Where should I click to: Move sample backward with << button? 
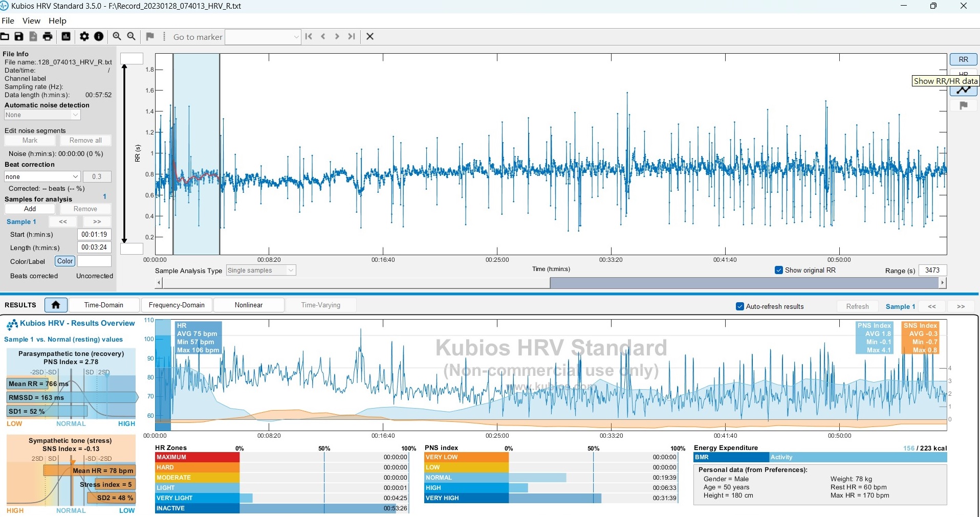(63, 221)
